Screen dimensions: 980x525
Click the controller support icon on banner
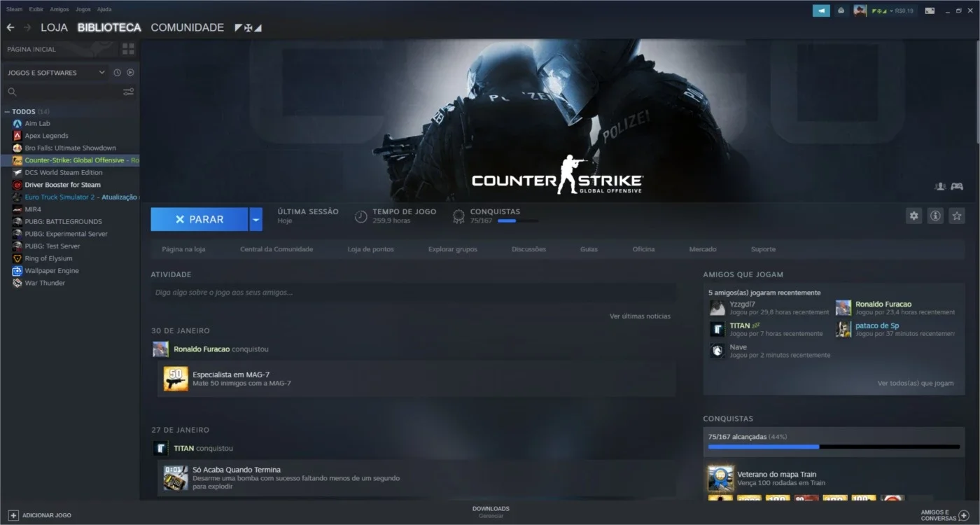pyautogui.click(x=957, y=186)
